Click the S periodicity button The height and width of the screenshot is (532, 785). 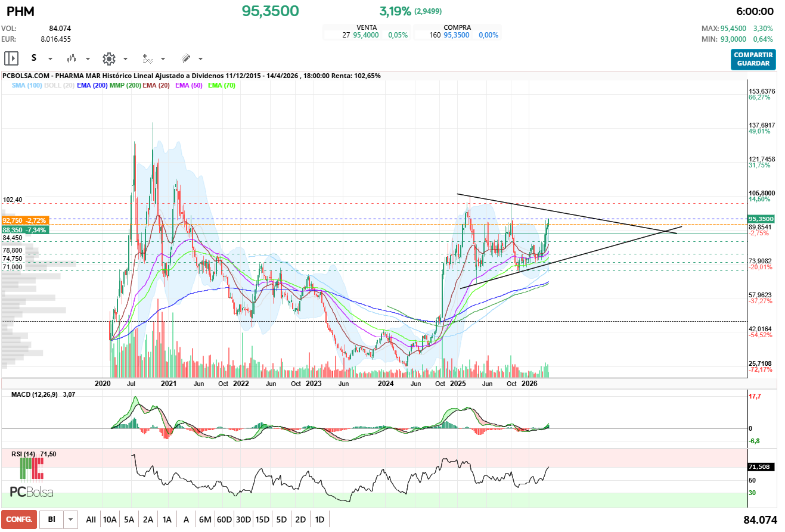(x=34, y=58)
